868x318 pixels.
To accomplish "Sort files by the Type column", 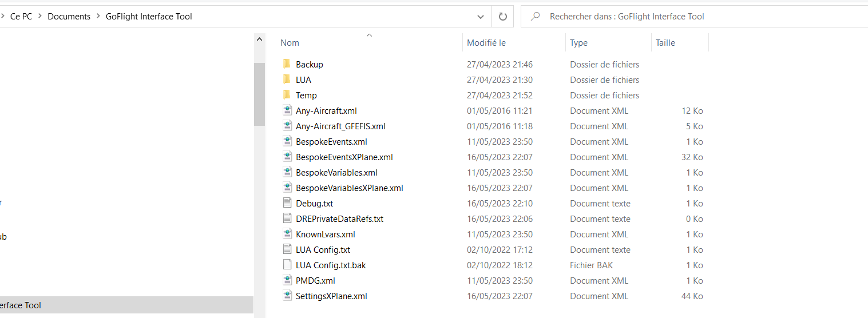I will coord(578,43).
